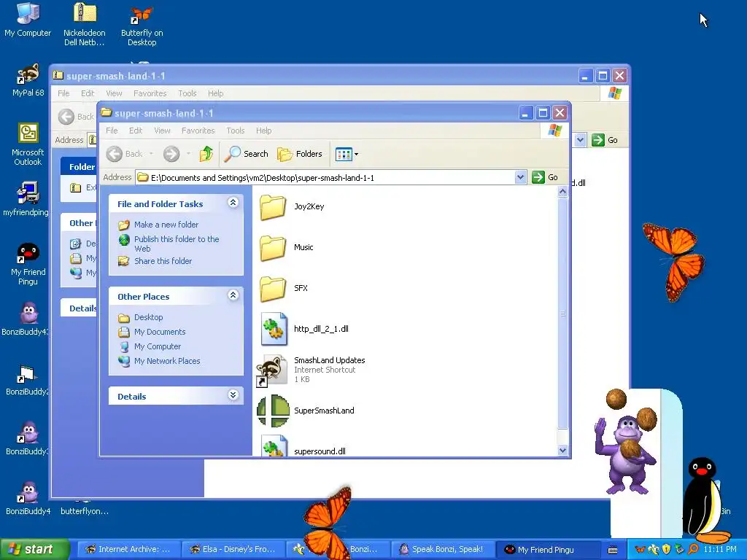Open Help menu in back window
Viewport: 747px width, 560px height.
(215, 93)
